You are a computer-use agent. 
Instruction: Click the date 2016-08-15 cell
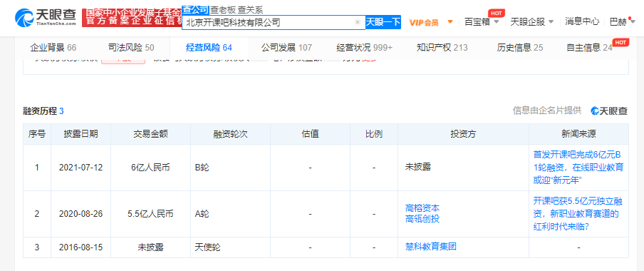[x=80, y=247]
